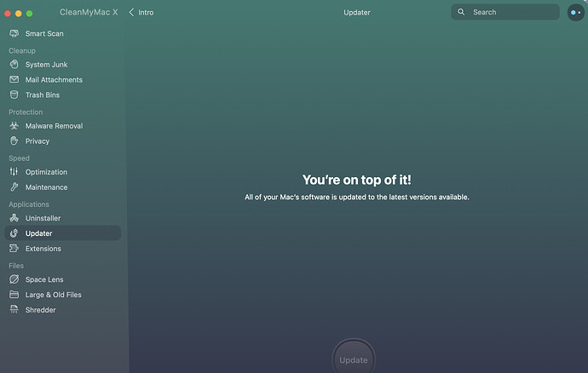
Task: Open Smart Scan monitor icon
Action: pos(14,33)
